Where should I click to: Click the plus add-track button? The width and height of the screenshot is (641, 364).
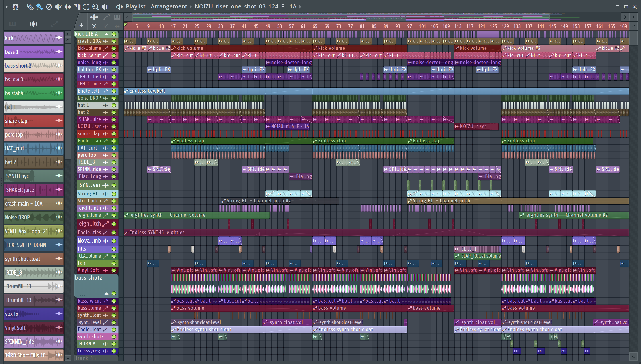81,25
